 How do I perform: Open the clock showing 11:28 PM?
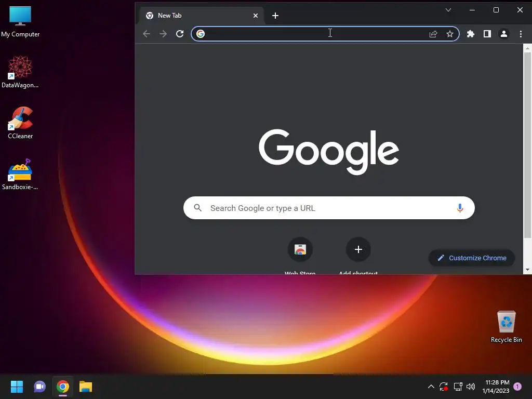pos(496,387)
